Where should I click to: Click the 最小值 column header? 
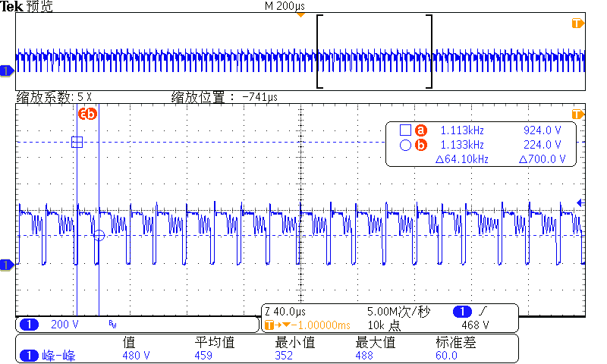[x=295, y=342]
